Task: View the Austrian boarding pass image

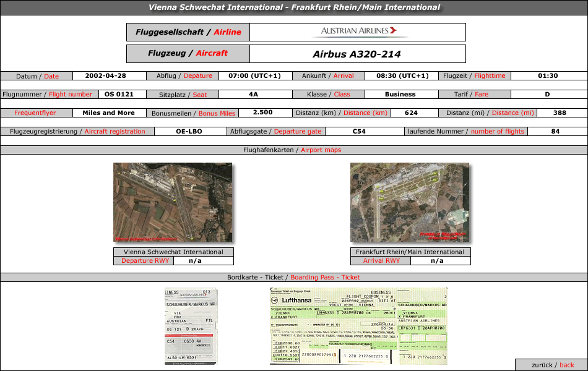Action: tap(191, 326)
